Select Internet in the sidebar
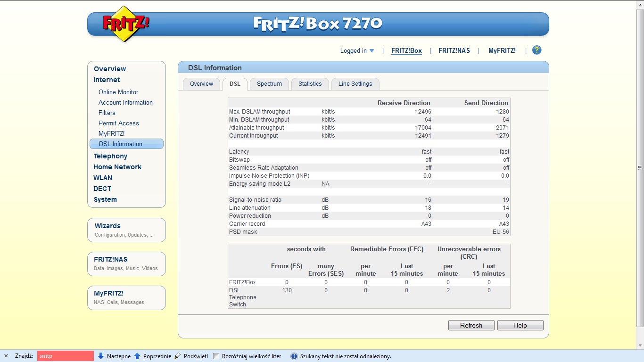The height and width of the screenshot is (362, 644). pyautogui.click(x=107, y=80)
